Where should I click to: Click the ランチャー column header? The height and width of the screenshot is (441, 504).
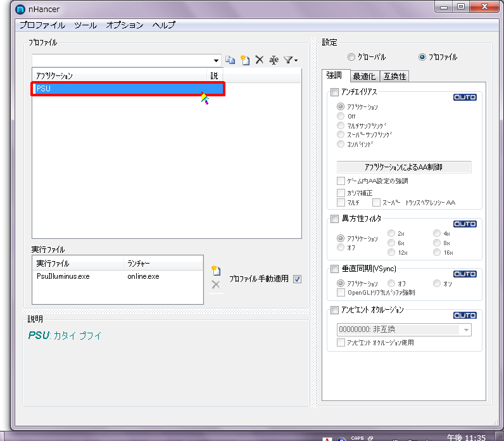click(163, 264)
